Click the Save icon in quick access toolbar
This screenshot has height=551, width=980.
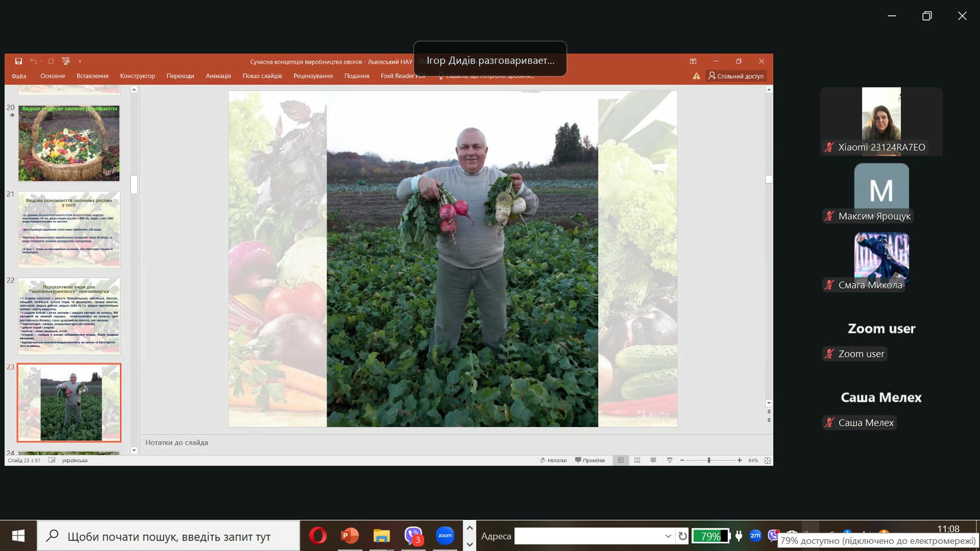point(18,61)
